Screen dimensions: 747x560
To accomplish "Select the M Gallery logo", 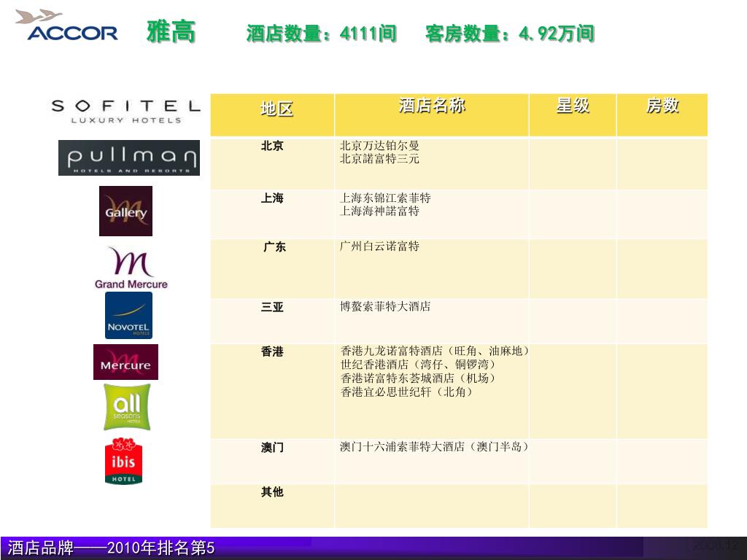I will point(125,211).
